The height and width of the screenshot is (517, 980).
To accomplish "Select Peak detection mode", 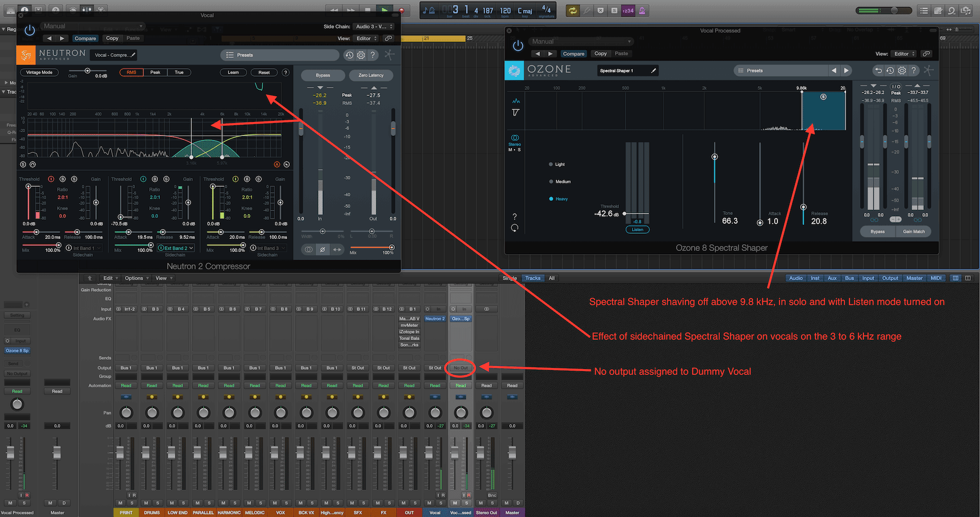I will (x=155, y=72).
